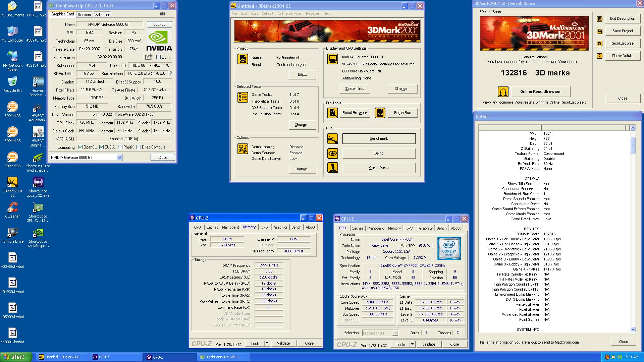Open the 3DMark03 desktop shortcut

[12, 109]
